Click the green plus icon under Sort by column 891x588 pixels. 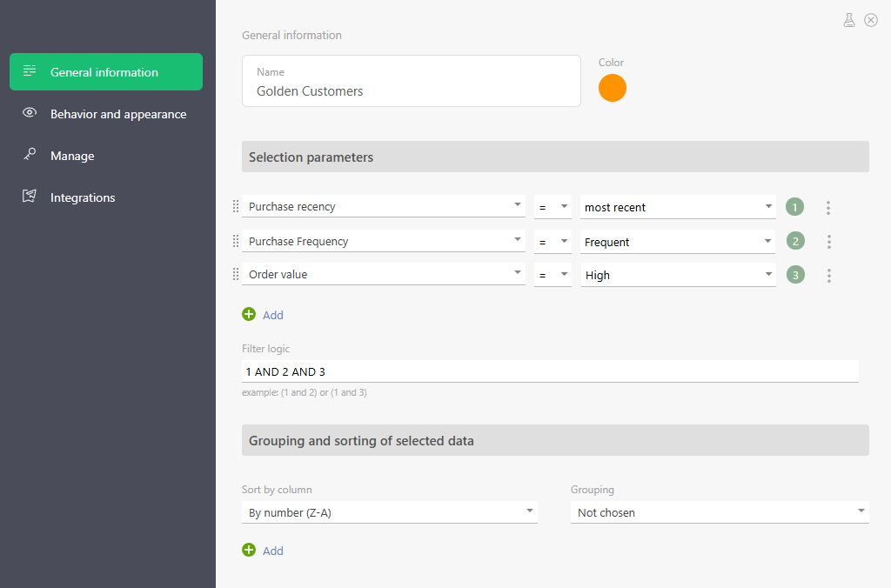(x=249, y=550)
